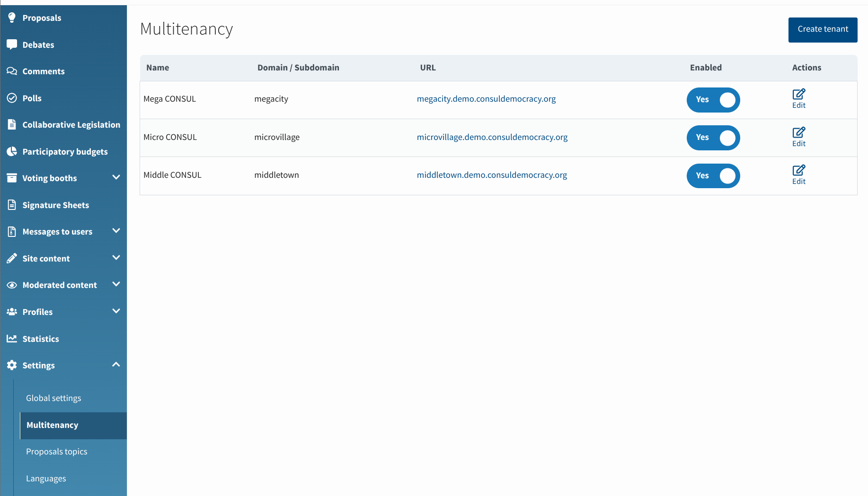
Task: Toggle off the Micro CONSUL enabled switch
Action: click(x=713, y=138)
